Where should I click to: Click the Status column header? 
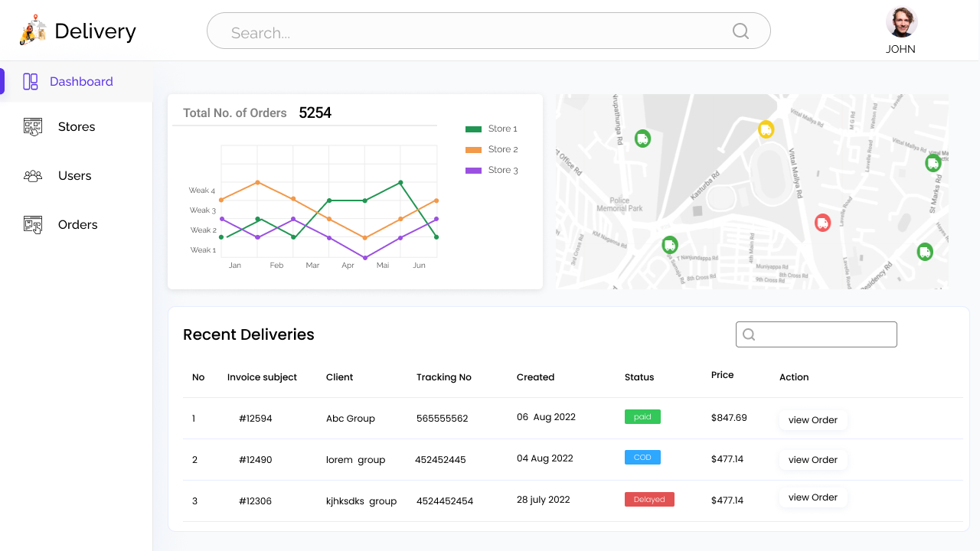click(x=639, y=377)
